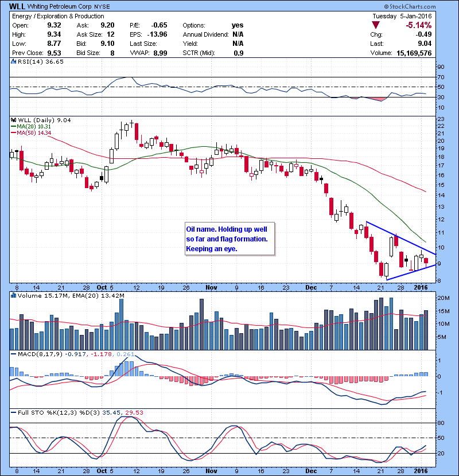Viewport: 459px width, 476px height.
Task: Click the red down-triangle change indicator
Action: pos(376,25)
